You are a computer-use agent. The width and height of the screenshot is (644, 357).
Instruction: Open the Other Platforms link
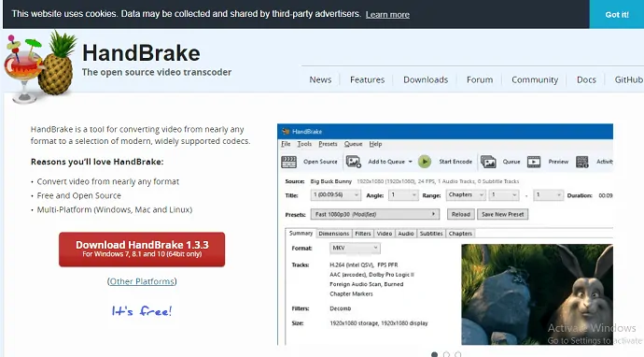(x=142, y=281)
